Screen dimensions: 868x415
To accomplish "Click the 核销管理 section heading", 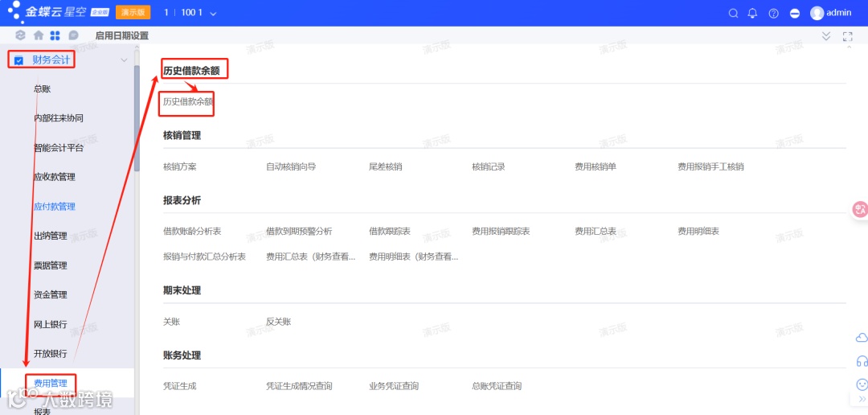I will pos(182,135).
